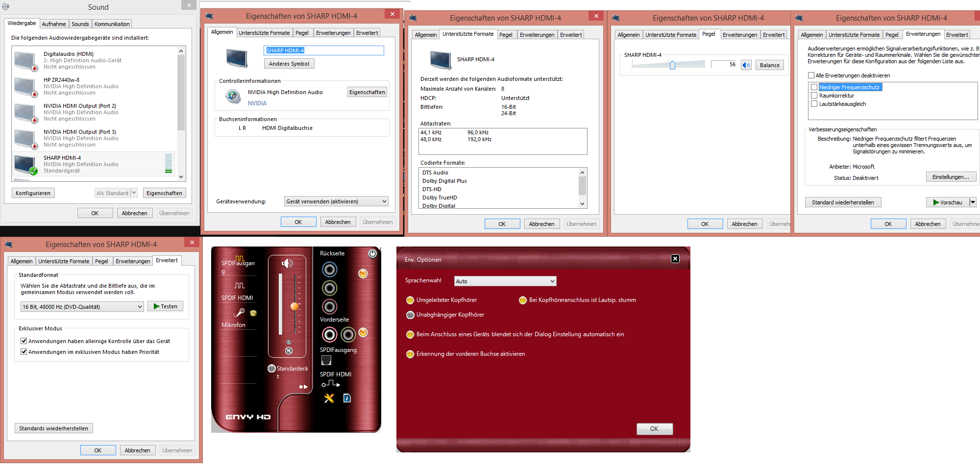
Task: Click the SHARP HDMI-4 level slider thumb
Action: (672, 65)
